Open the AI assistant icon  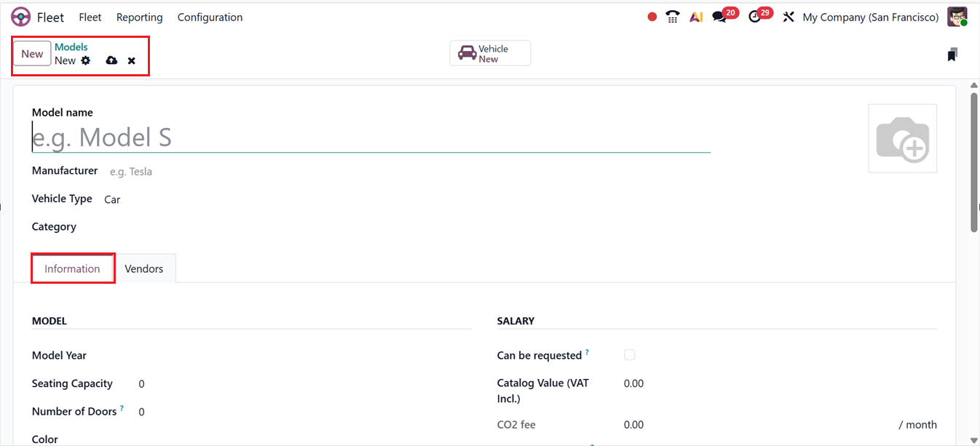[696, 17]
